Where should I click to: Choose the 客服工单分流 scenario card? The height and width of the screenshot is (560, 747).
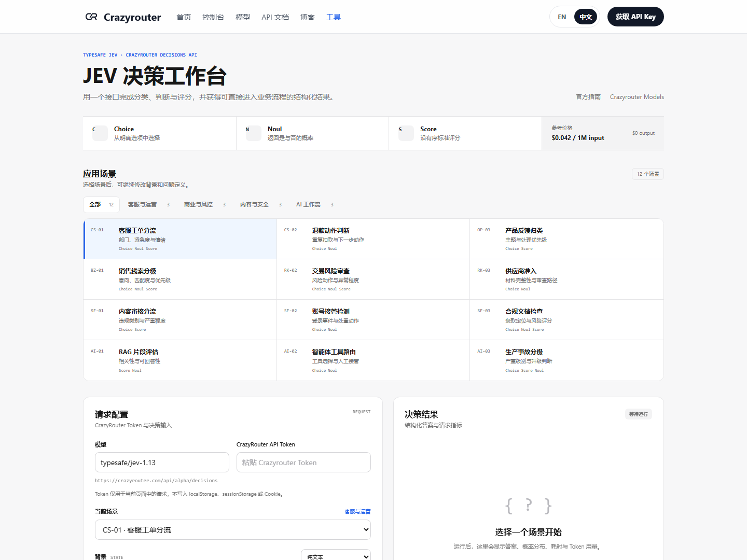[180, 239]
